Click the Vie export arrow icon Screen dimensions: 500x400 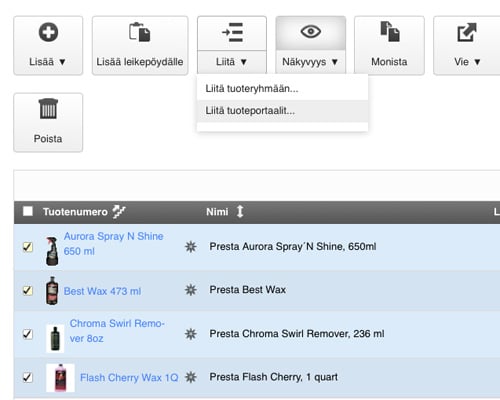pos(467,32)
